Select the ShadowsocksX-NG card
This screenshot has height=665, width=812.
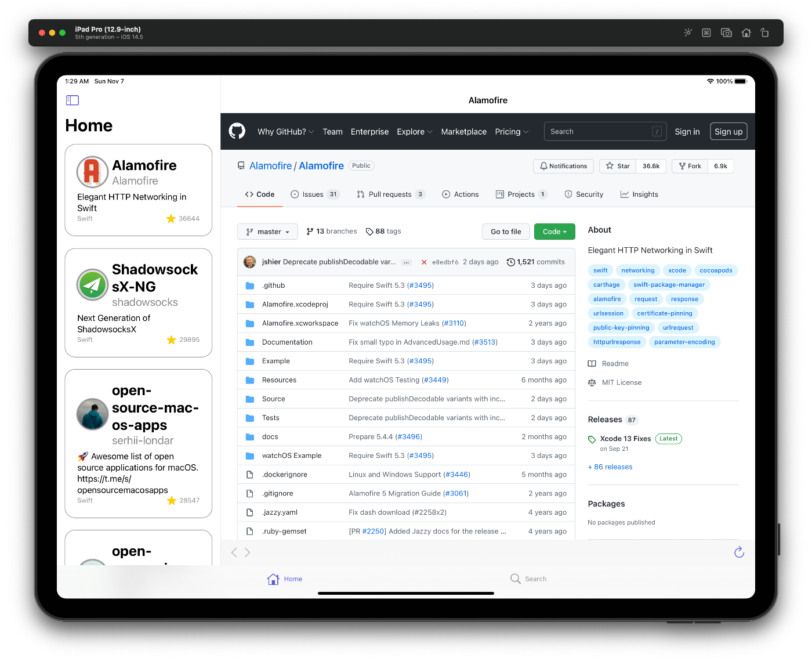coord(139,303)
